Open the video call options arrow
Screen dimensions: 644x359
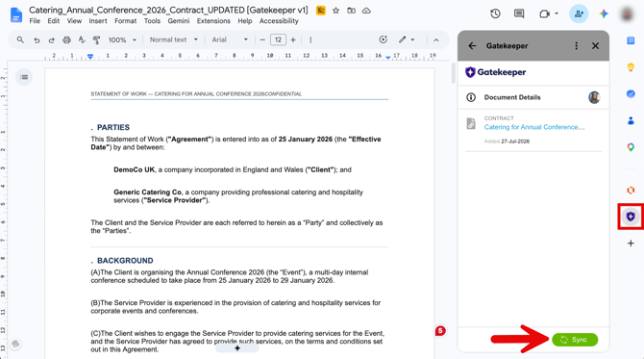557,13
